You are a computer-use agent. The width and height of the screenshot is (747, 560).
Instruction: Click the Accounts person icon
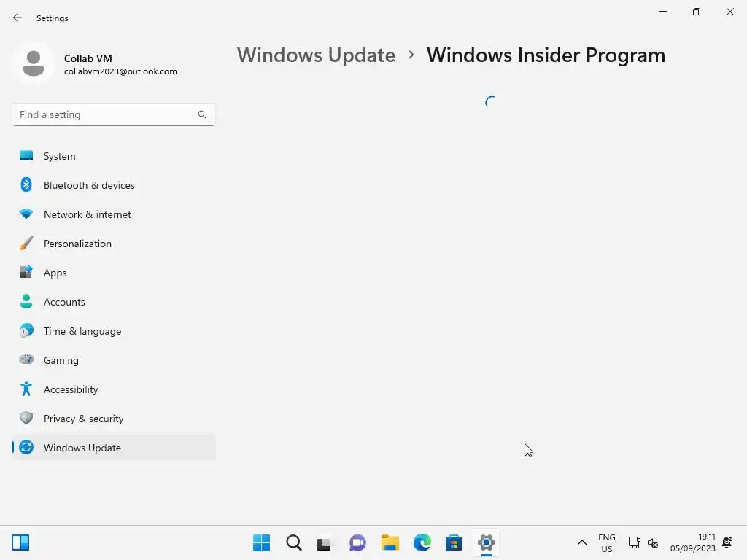click(26, 301)
